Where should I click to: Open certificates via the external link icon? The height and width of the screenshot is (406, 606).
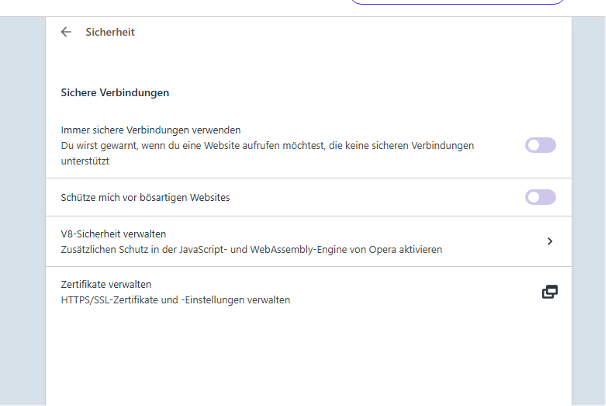tap(549, 292)
